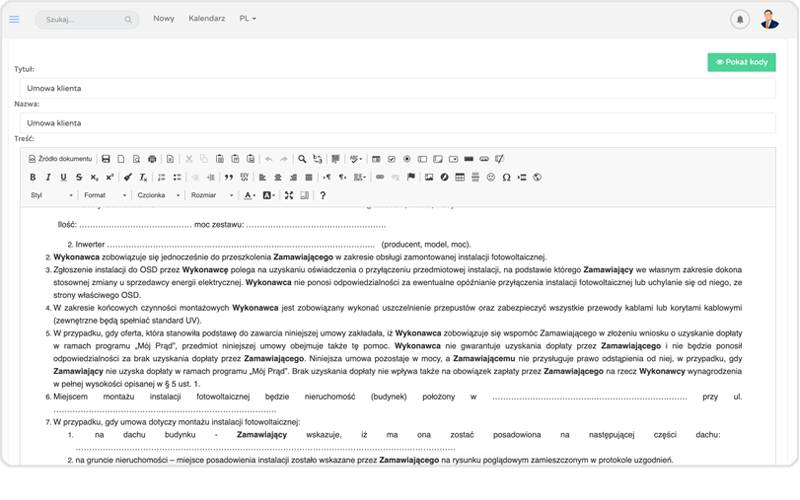Insert a table using the table icon

(x=460, y=177)
